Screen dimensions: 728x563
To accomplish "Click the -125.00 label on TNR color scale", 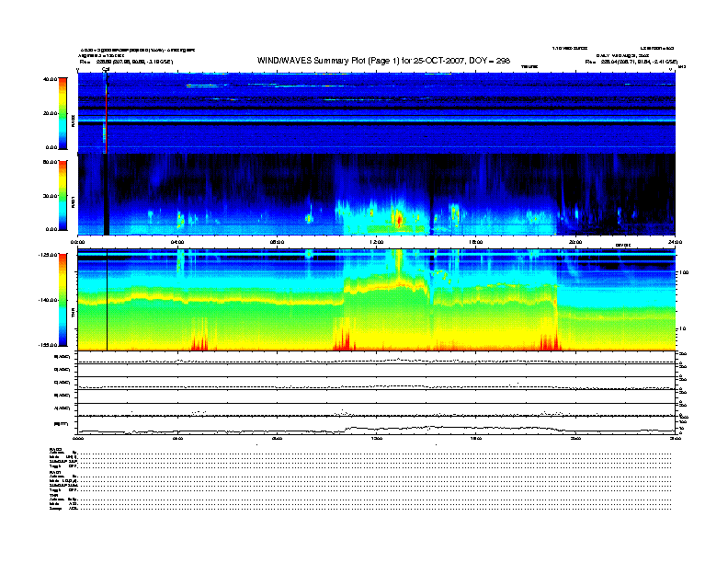I will [x=48, y=255].
